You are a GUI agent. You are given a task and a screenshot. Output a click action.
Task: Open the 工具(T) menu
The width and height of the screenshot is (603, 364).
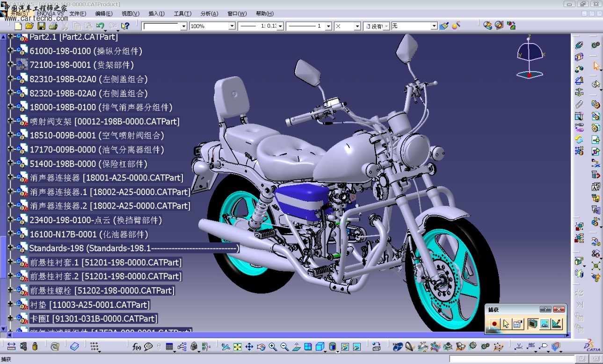[182, 14]
